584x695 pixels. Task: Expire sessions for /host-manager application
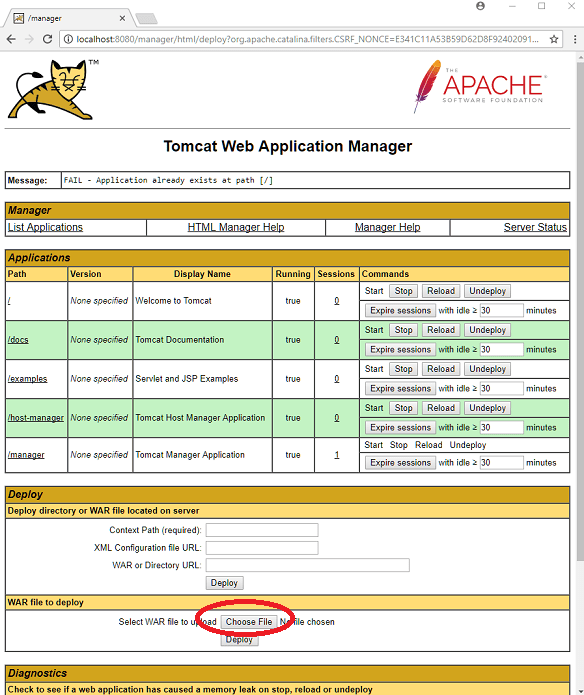(401, 427)
